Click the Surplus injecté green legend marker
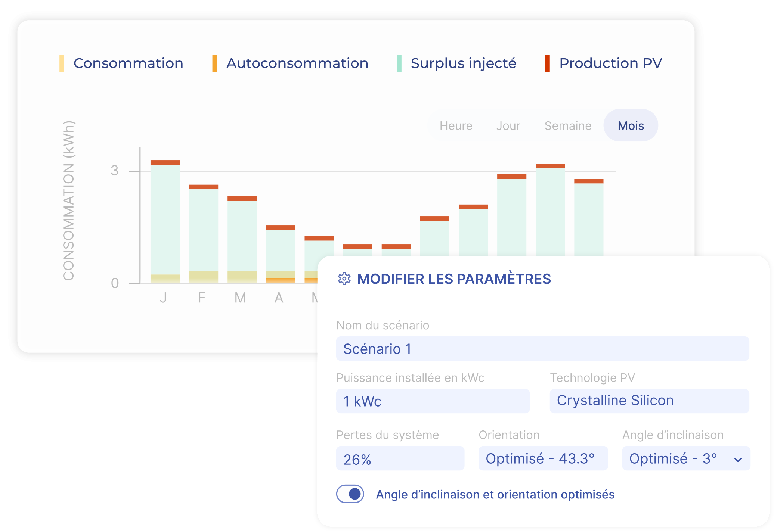 399,63
